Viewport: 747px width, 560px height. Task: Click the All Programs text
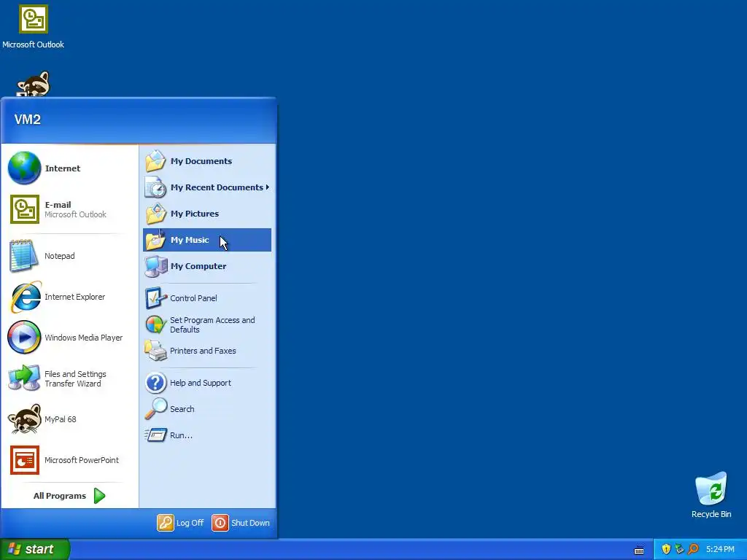[60, 496]
